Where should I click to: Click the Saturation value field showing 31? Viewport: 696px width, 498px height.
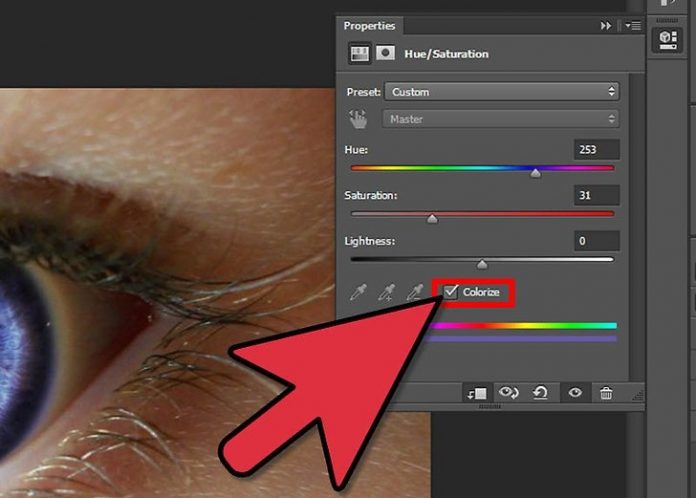[x=597, y=194]
